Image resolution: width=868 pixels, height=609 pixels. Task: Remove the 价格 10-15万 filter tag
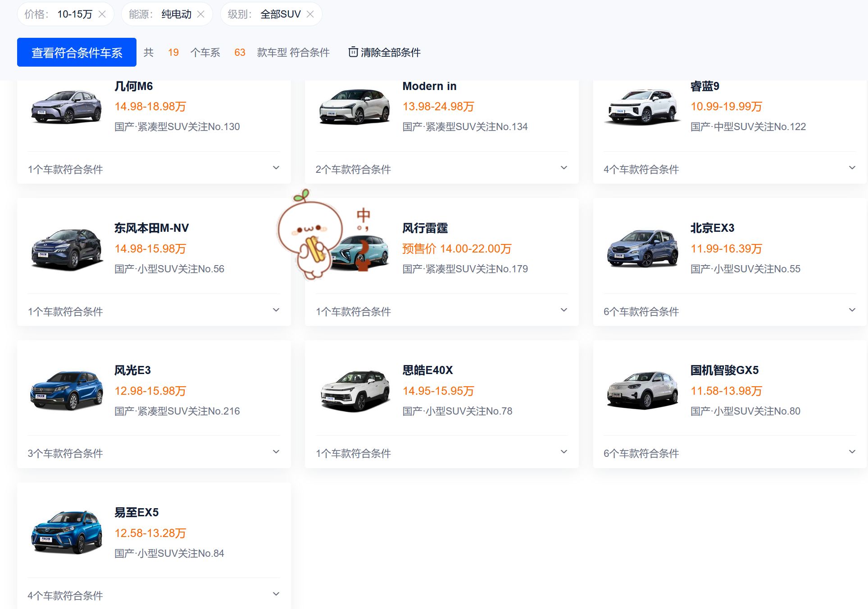(103, 14)
